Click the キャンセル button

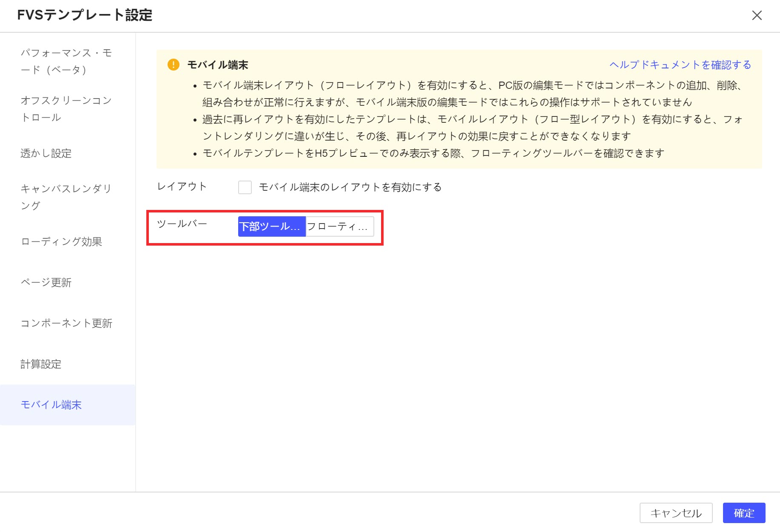click(676, 513)
